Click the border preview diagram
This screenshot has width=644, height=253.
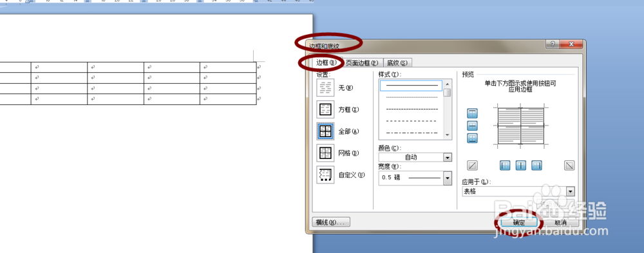pos(521,126)
